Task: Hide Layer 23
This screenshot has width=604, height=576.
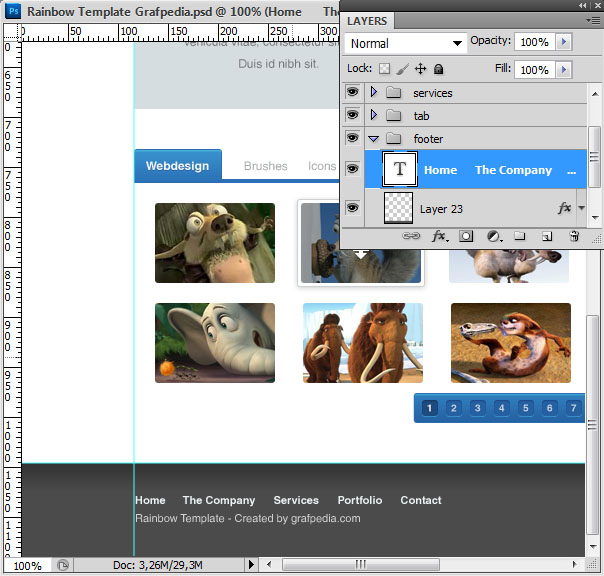Action: coord(352,208)
